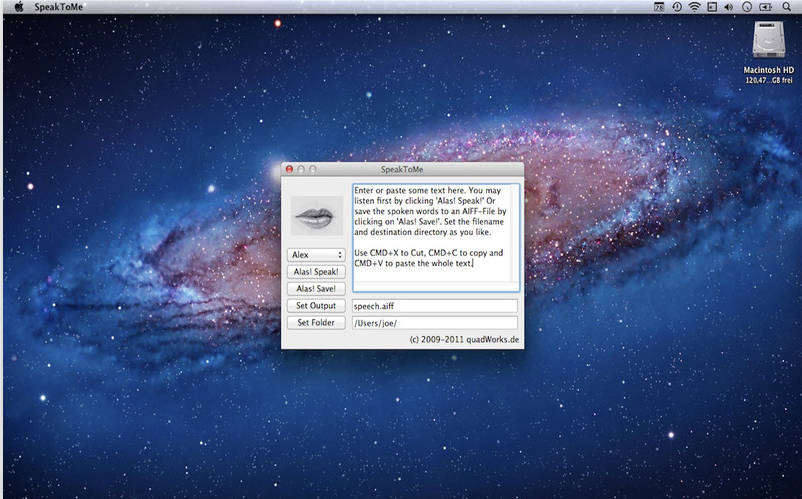The height and width of the screenshot is (499, 802).
Task: Open the volume control in menu bar
Action: [729, 7]
